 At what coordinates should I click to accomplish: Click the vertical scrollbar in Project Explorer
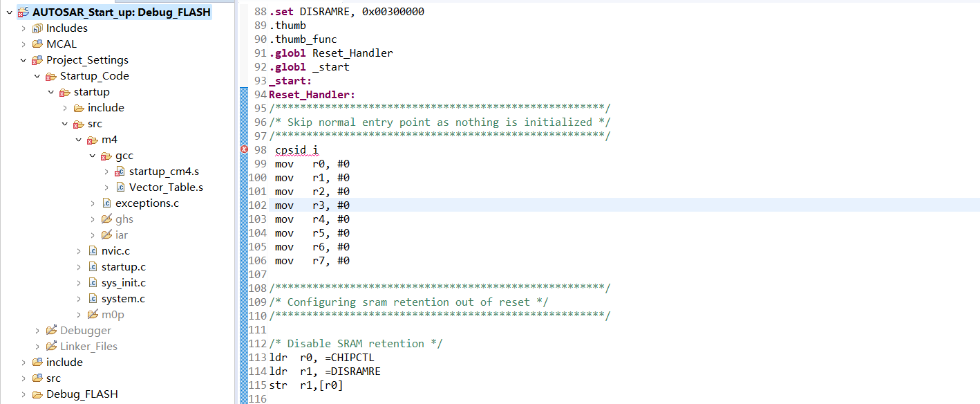[x=235, y=138]
